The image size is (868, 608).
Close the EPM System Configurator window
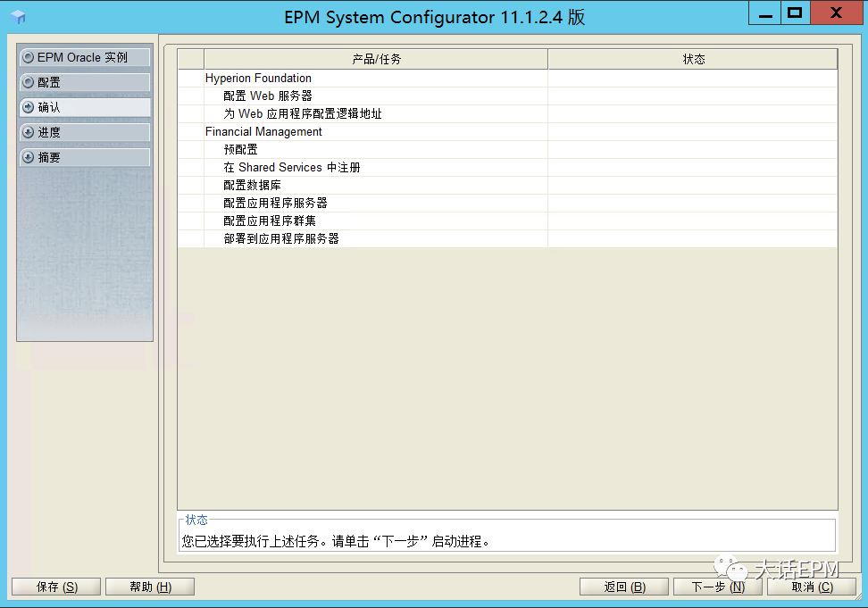[836, 13]
